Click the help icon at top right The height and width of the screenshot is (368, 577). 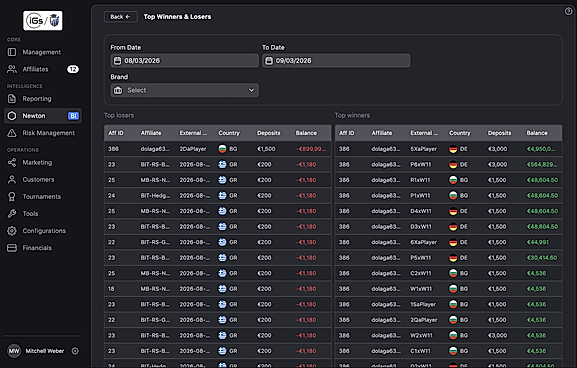coord(569,11)
